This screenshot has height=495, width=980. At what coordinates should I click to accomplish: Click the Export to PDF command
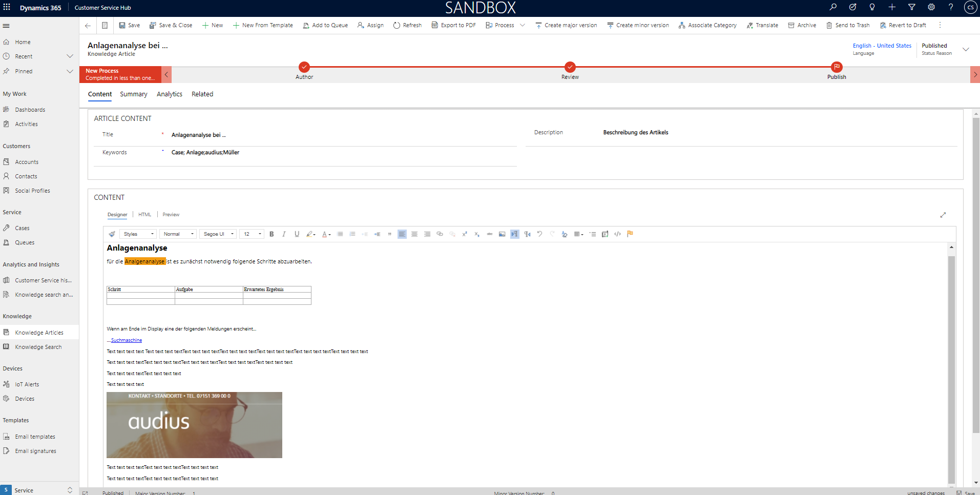453,25
